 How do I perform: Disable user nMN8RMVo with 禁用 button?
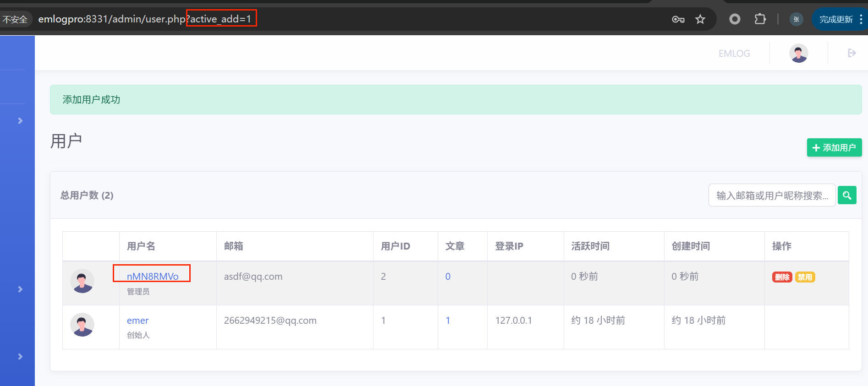click(805, 277)
